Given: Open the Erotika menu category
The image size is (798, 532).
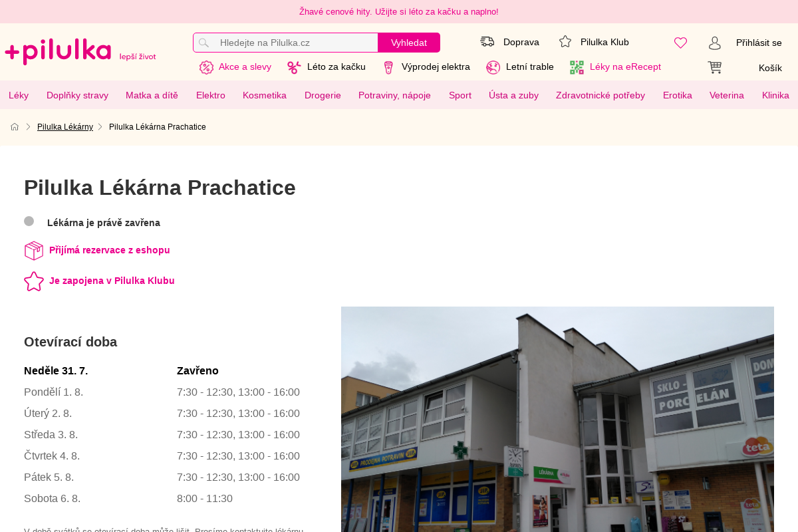Looking at the screenshot, I should pyautogui.click(x=678, y=95).
